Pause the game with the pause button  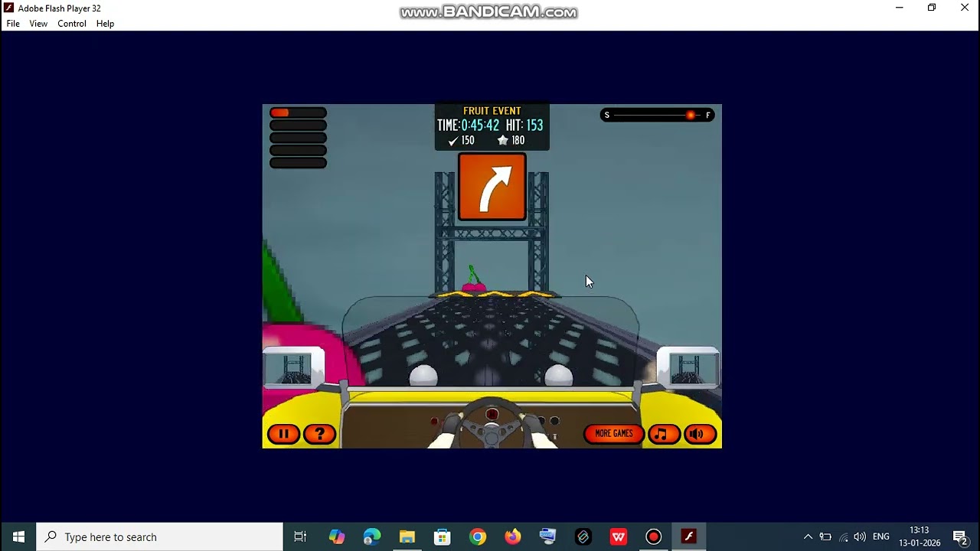(x=283, y=434)
